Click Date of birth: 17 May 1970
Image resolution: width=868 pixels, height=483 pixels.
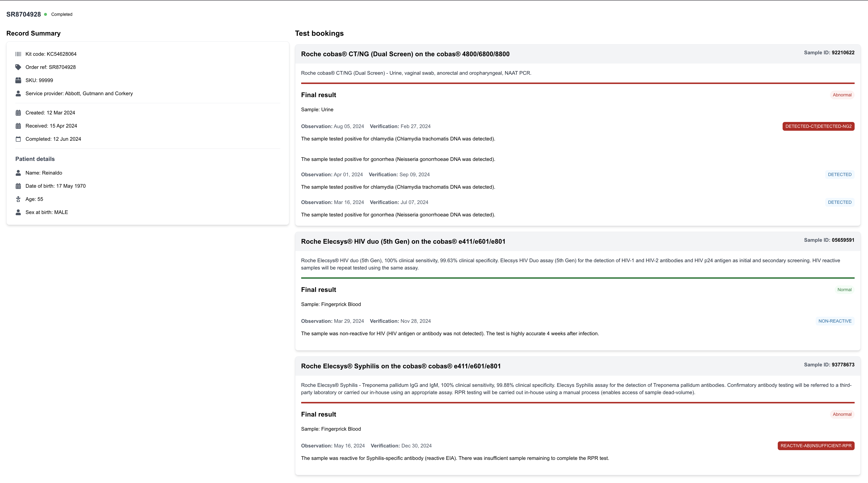56,186
